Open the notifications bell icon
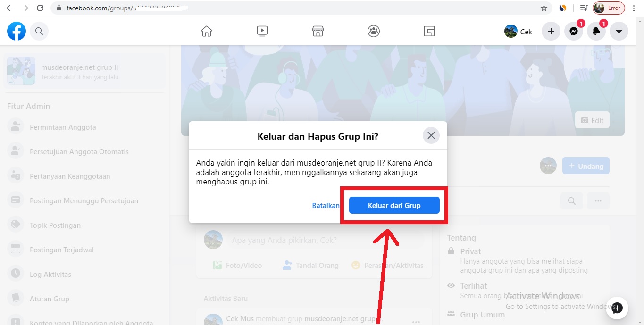The image size is (644, 325). [x=596, y=32]
